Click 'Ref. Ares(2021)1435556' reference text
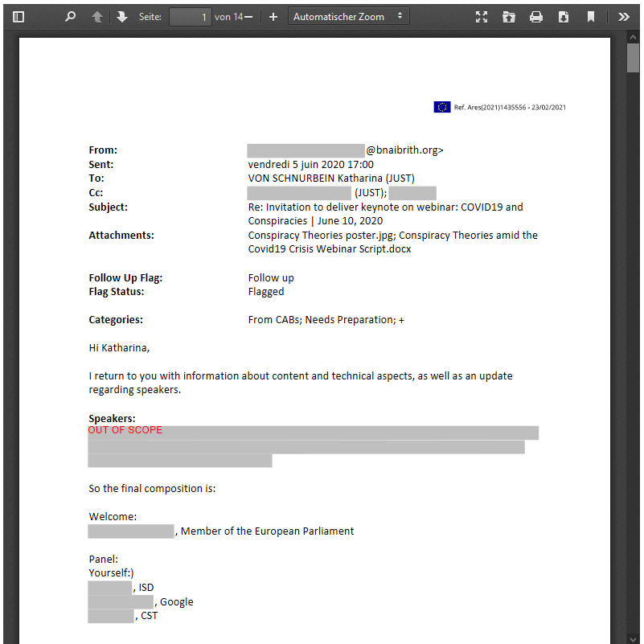This screenshot has height=644, width=644. pyautogui.click(x=490, y=108)
